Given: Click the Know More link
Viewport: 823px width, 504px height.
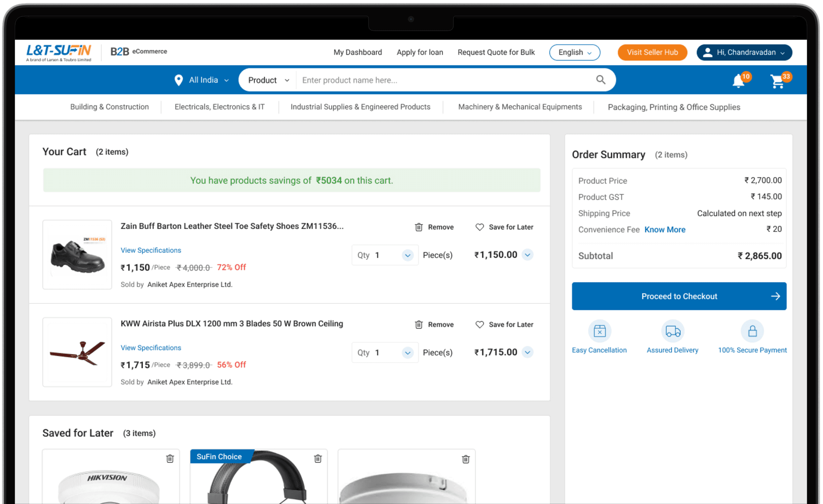Looking at the screenshot, I should pos(665,229).
